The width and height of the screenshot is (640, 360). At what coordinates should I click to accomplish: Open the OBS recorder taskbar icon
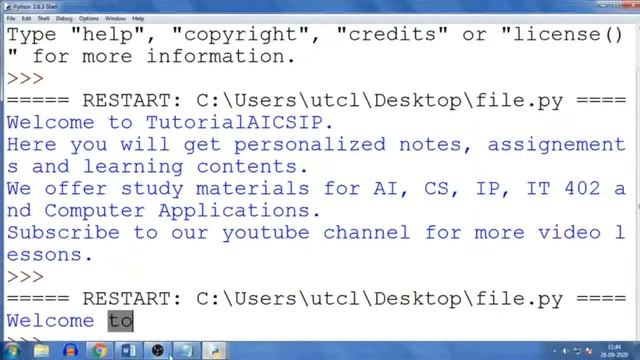[x=158, y=351]
